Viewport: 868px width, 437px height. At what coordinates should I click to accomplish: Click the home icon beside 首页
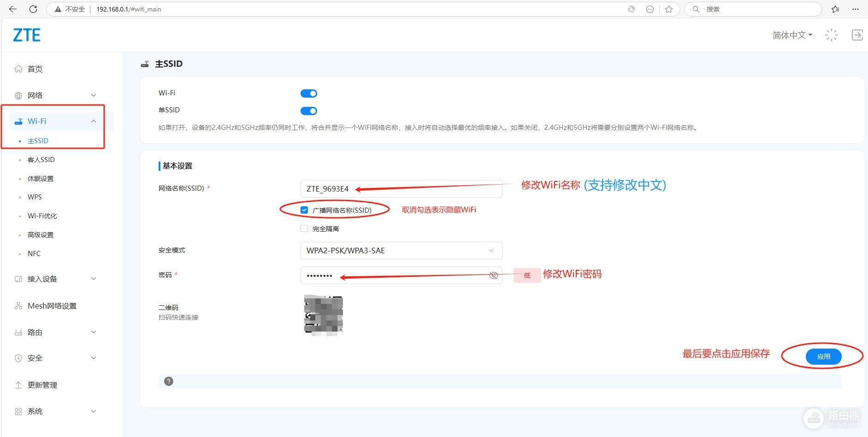coord(18,69)
